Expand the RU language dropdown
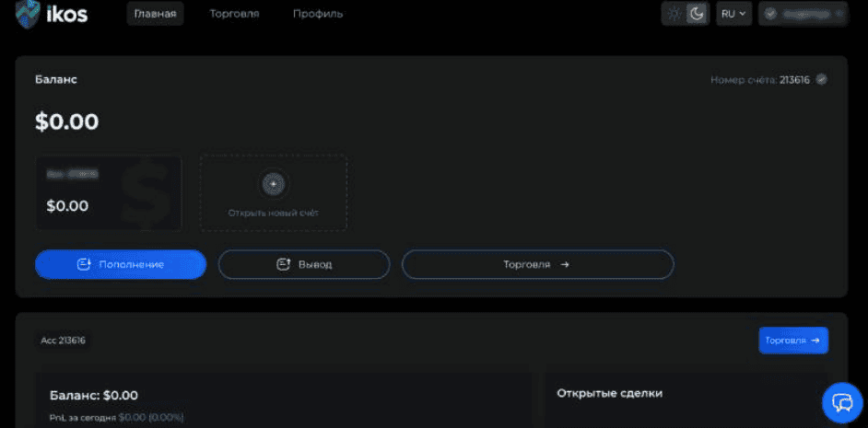868x428 pixels. (733, 14)
